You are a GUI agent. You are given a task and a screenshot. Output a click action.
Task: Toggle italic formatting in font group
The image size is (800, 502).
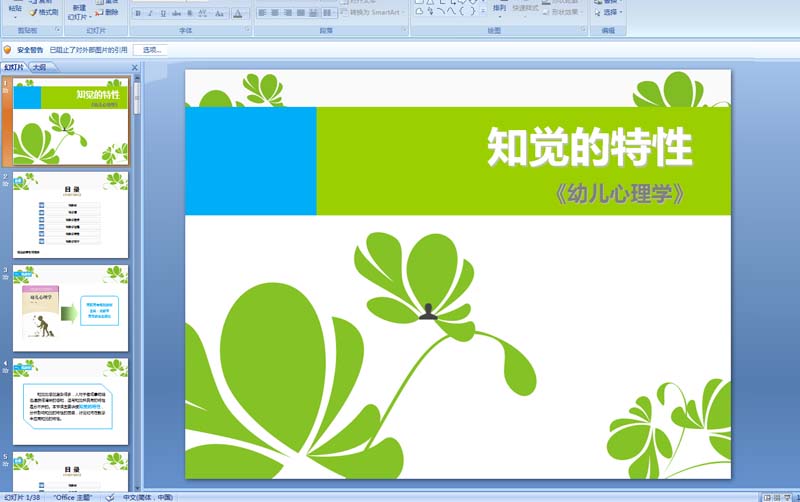click(150, 14)
